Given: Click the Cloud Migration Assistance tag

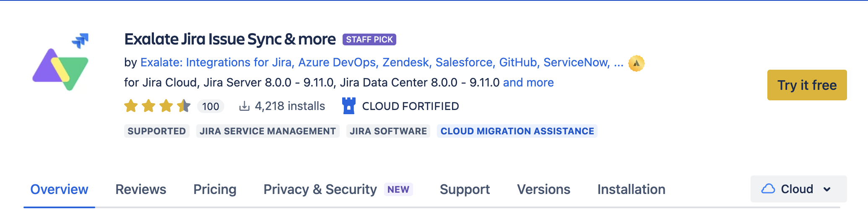Looking at the screenshot, I should click(x=517, y=131).
